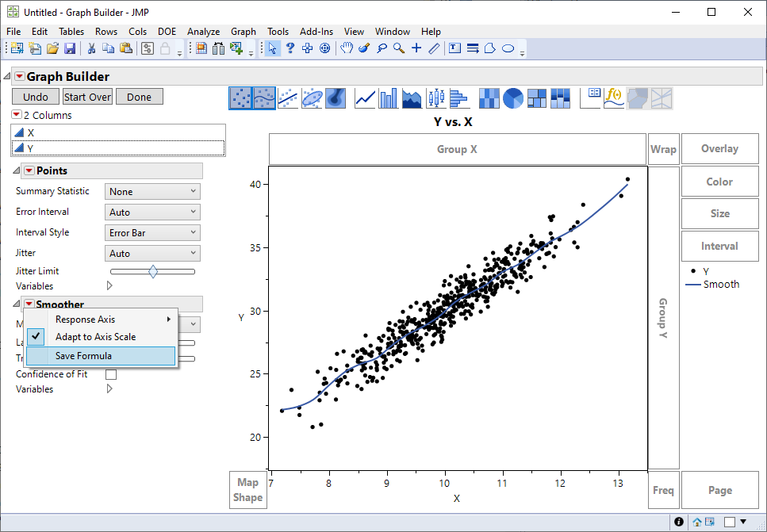Viewport: 767px width, 532px height.
Task: Adjust the Jitter Limit slider
Action: [x=152, y=271]
